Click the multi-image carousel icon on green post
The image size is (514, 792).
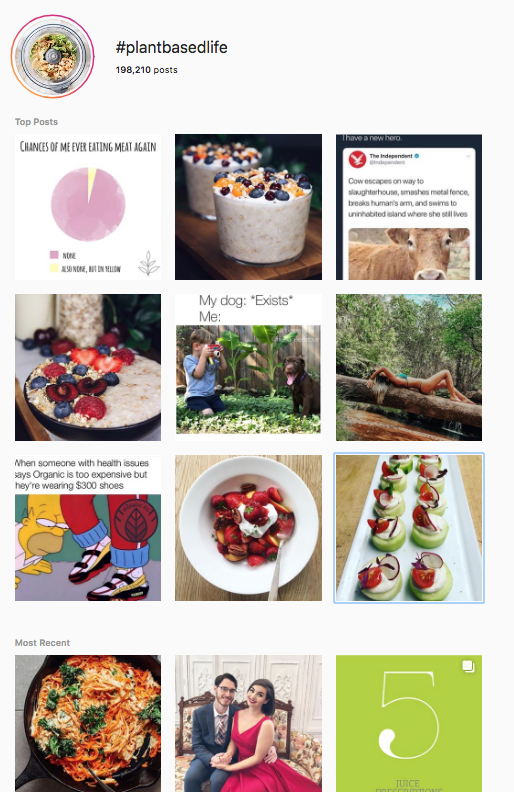click(x=468, y=666)
